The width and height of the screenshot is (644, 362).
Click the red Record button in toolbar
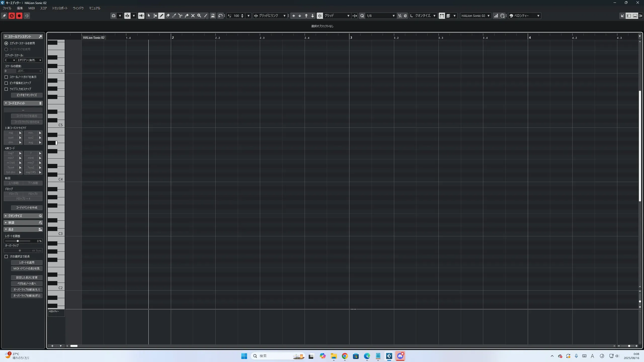click(x=19, y=16)
